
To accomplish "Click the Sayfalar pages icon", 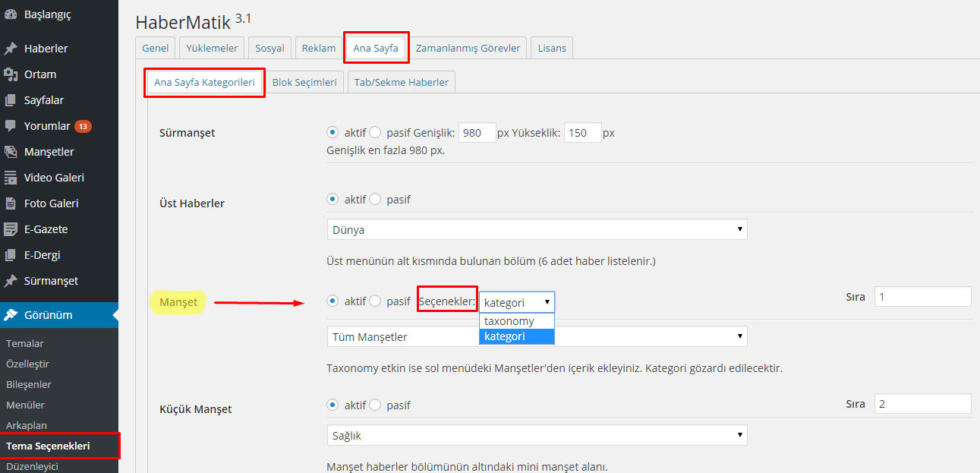I will pos(11,100).
